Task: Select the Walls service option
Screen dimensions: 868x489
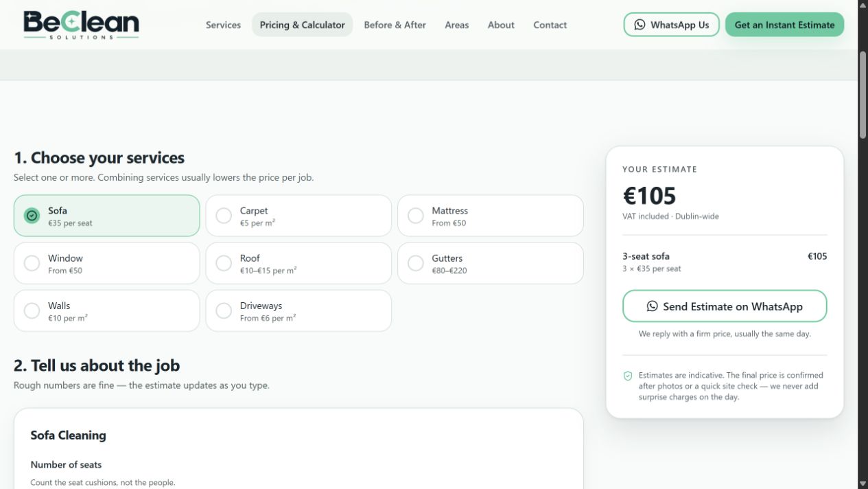Action: 106,310
